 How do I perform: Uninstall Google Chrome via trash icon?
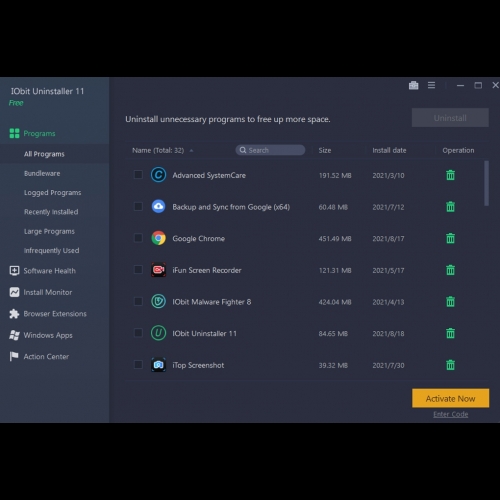click(450, 238)
